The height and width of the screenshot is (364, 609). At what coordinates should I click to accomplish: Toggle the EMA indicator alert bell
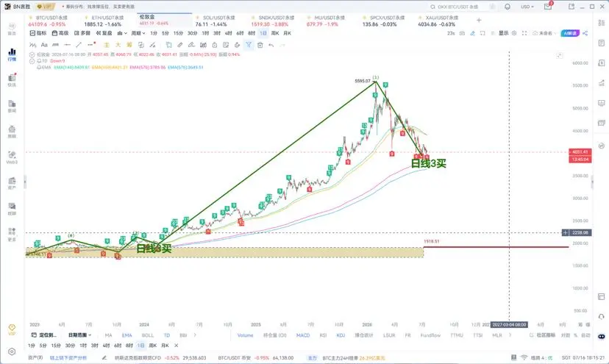(x=39, y=67)
